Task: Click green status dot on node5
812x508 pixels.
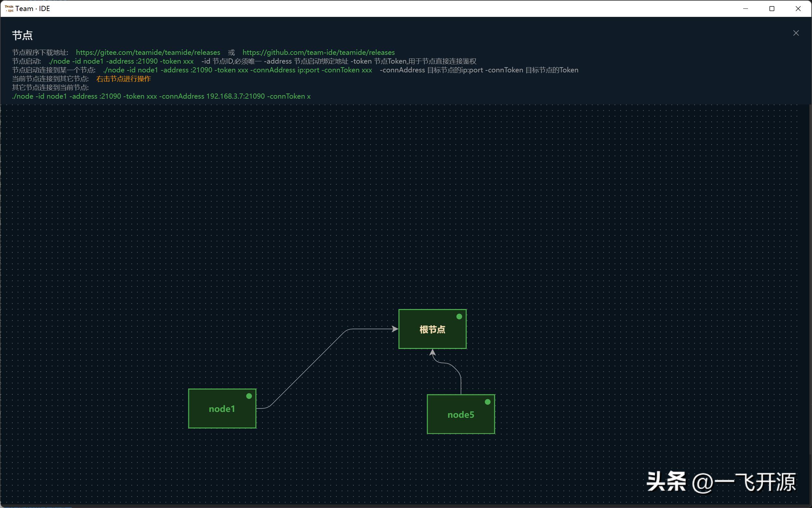Action: click(x=488, y=402)
